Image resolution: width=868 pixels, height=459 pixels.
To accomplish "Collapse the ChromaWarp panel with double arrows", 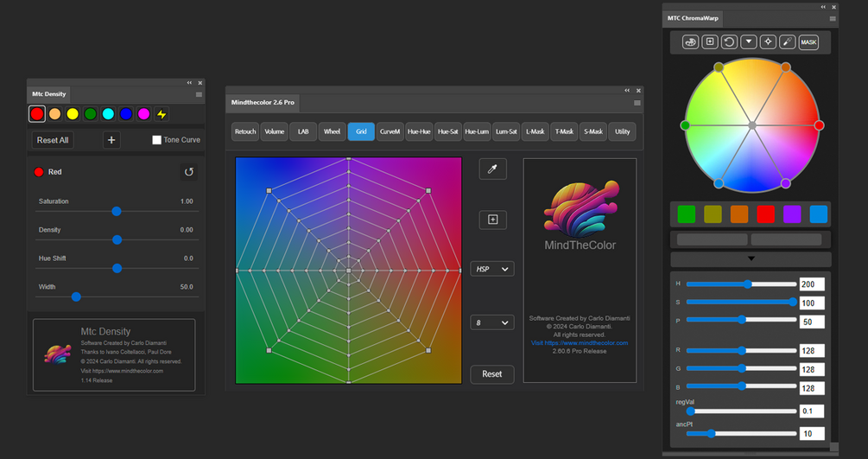I will pyautogui.click(x=823, y=7).
